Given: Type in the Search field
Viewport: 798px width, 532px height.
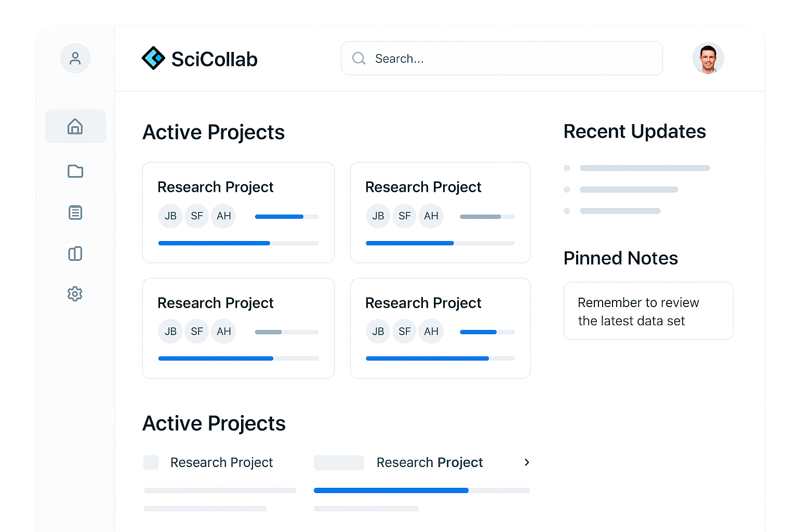Looking at the screenshot, I should [x=509, y=58].
